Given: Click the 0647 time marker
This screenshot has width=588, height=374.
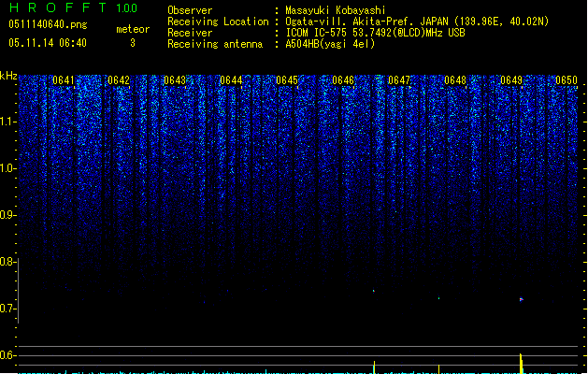Looking at the screenshot, I should tap(399, 80).
